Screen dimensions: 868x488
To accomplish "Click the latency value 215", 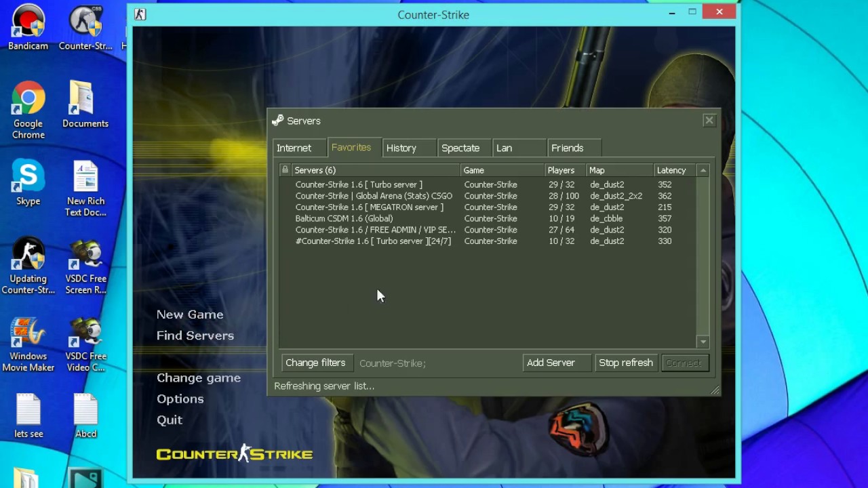I will [x=665, y=207].
